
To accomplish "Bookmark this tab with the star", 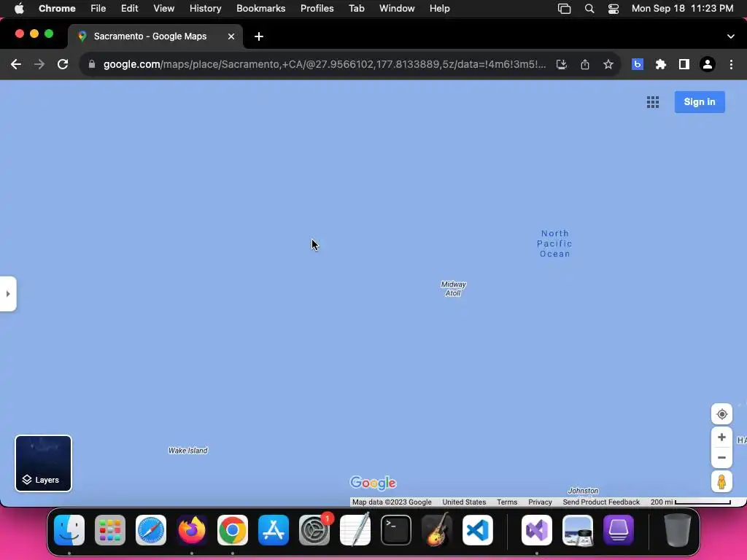I will point(608,64).
